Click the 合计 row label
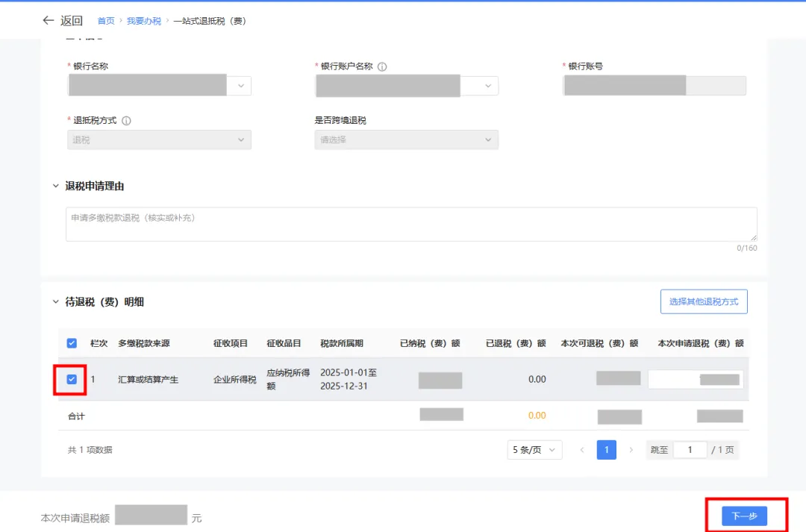 coord(76,416)
